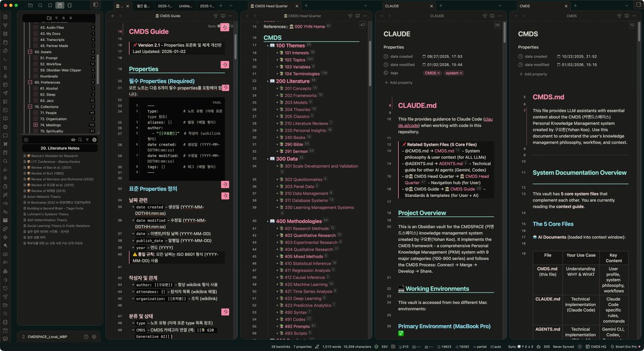The width and height of the screenshot is (644, 351).
Task: Remove the system tag in CLAUDE properties
Action: 460,73
